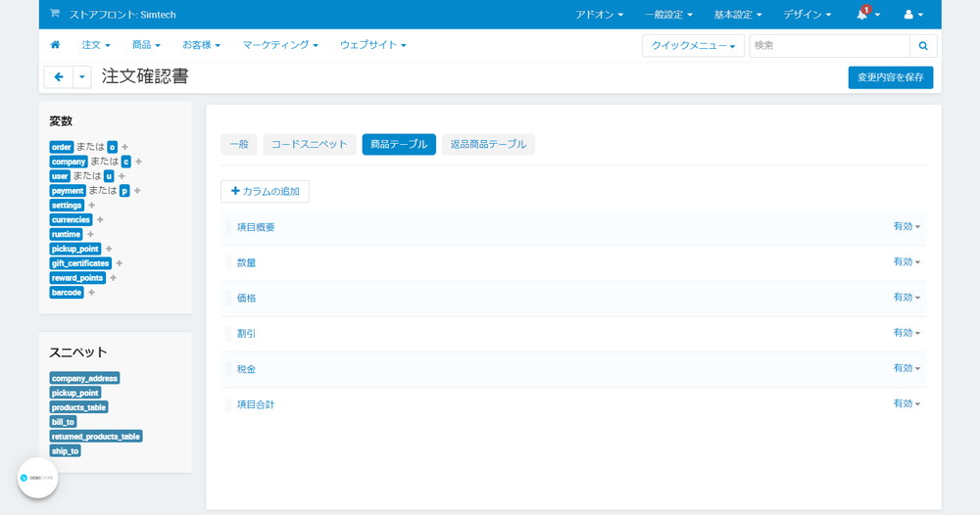Open the デザイン menu

(808, 15)
